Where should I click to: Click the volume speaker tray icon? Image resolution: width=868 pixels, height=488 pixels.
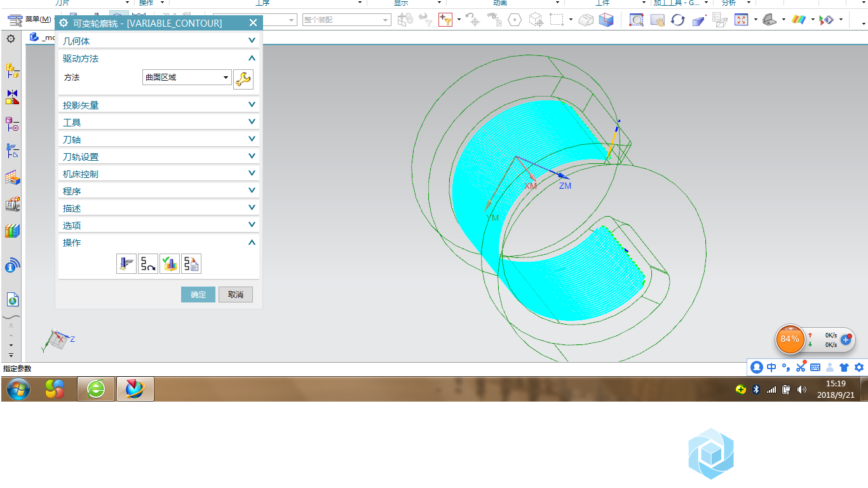pyautogui.click(x=801, y=390)
